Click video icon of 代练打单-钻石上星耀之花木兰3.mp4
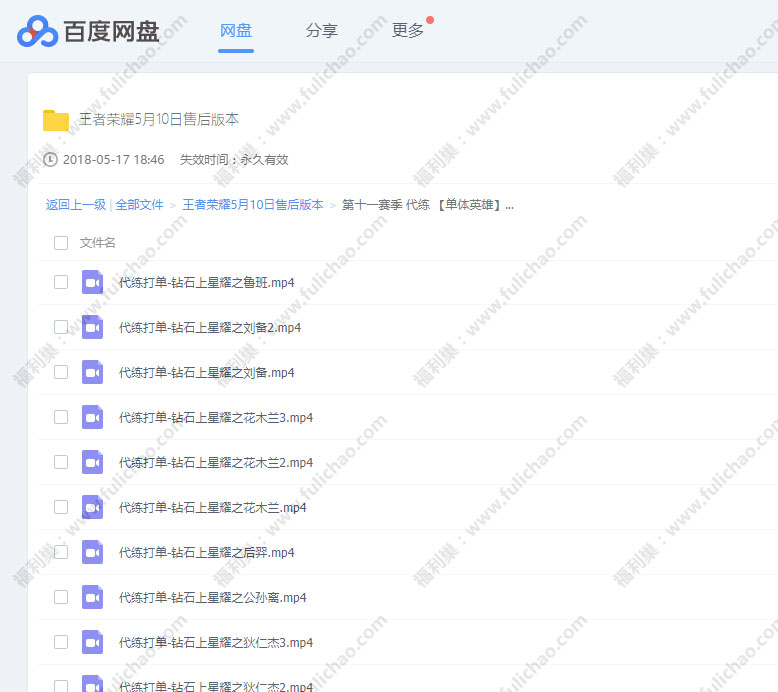This screenshot has height=692, width=778. coord(92,417)
